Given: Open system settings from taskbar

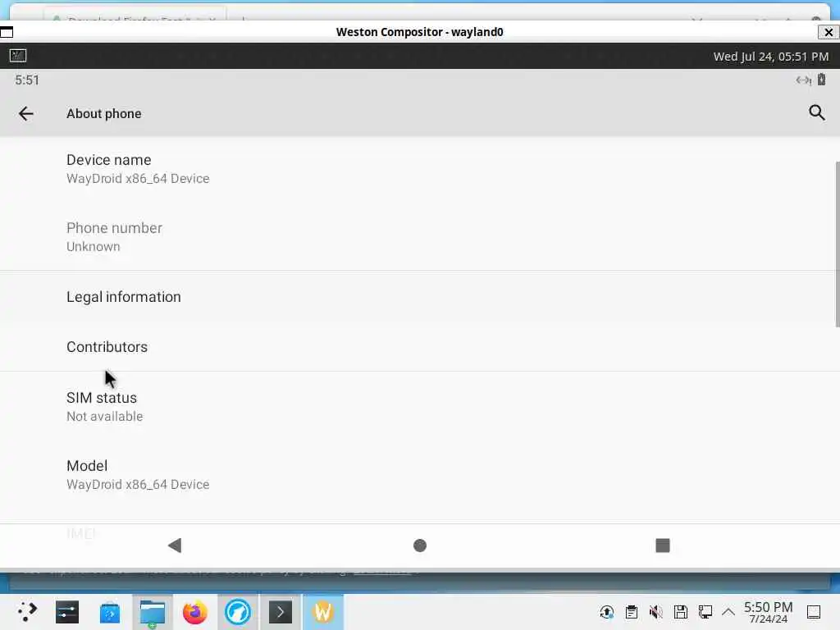Looking at the screenshot, I should click(x=67, y=612).
